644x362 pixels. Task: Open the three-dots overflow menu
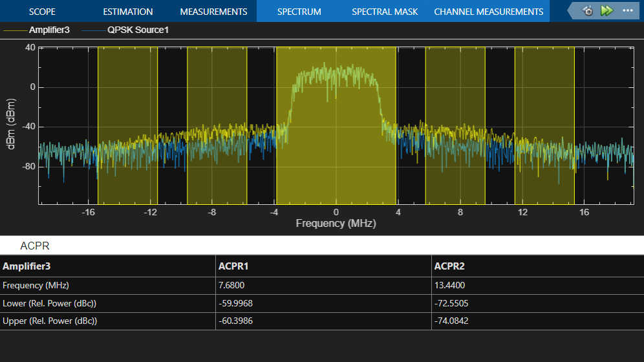628,11
